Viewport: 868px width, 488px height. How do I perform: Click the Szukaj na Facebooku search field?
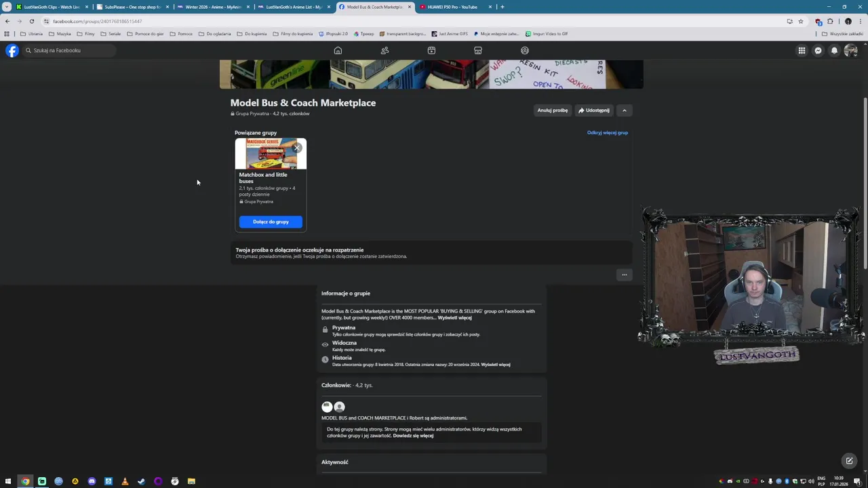68,50
